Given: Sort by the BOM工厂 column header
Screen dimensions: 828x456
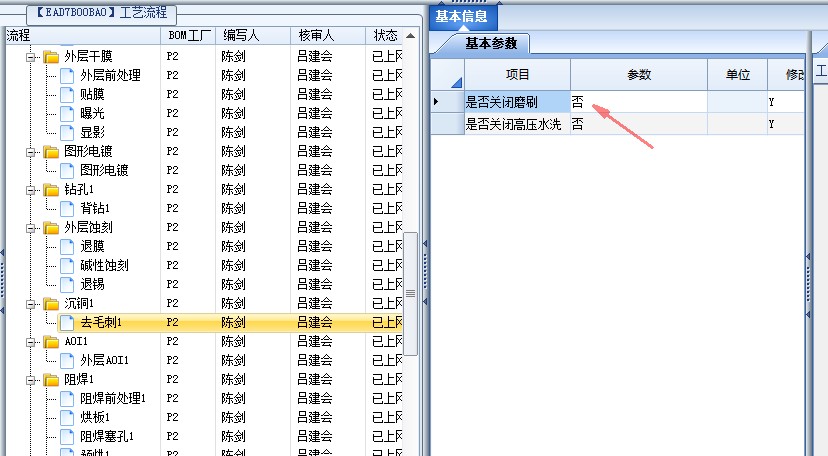Looking at the screenshot, I should (188, 35).
